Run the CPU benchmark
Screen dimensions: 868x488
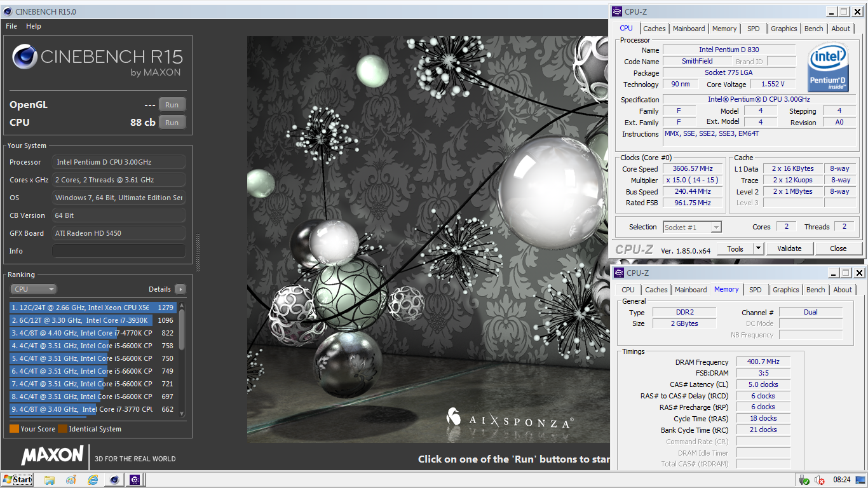[172, 123]
